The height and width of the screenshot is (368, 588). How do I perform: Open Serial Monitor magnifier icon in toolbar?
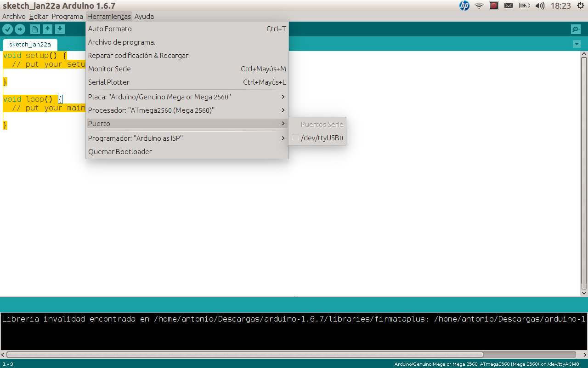[576, 29]
